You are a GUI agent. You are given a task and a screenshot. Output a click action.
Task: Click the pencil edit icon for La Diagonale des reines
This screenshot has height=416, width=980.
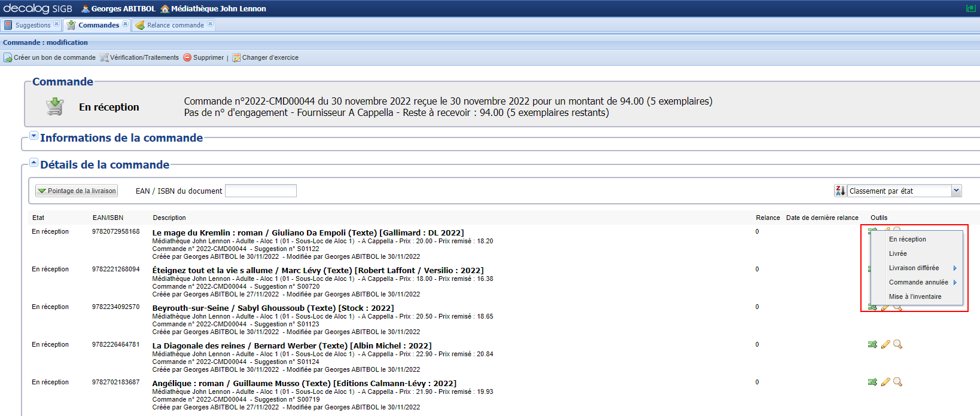click(x=885, y=344)
